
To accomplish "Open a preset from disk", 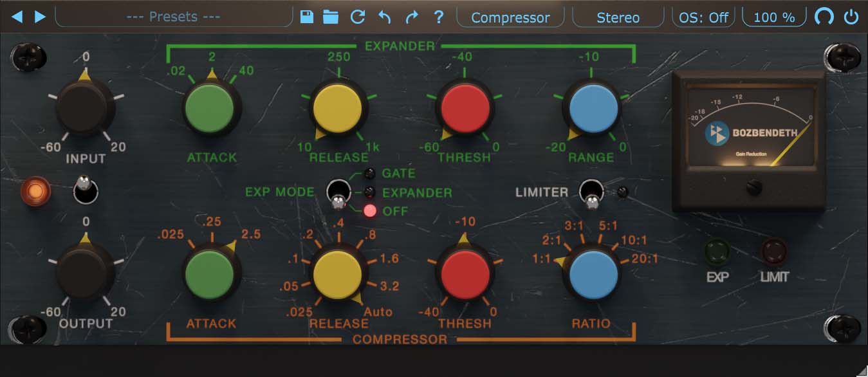I will tap(331, 17).
